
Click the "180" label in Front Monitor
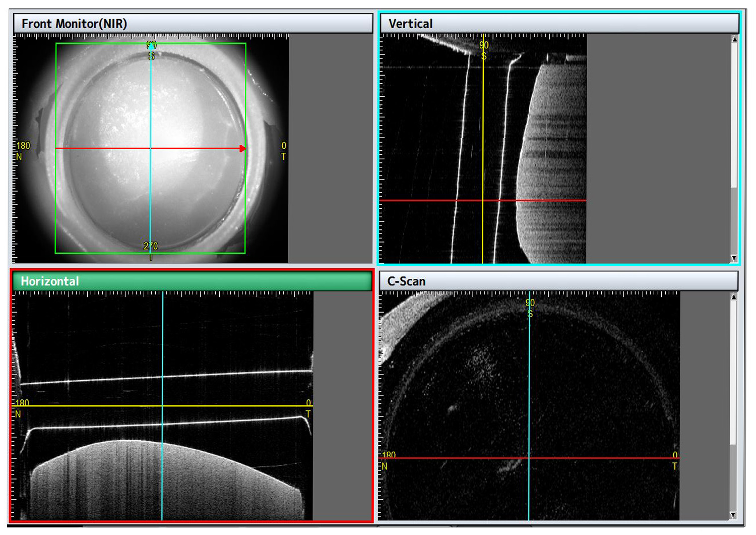click(23, 146)
